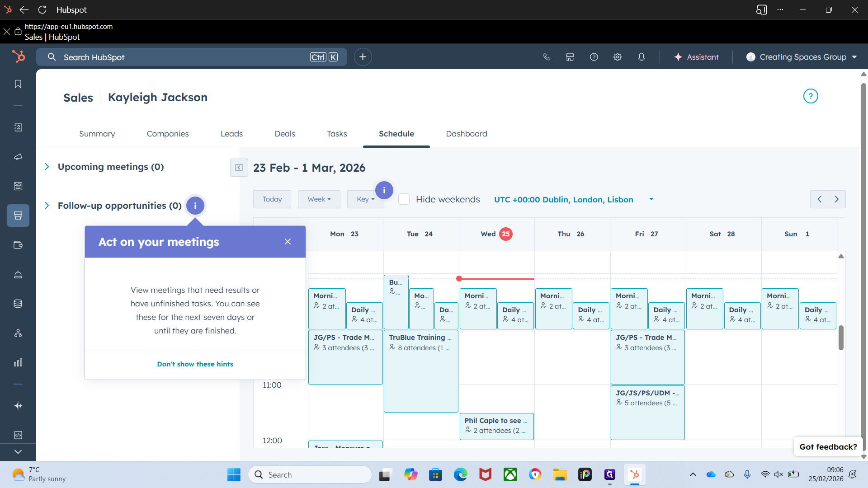Open Xbox app from the taskbar

click(510, 474)
